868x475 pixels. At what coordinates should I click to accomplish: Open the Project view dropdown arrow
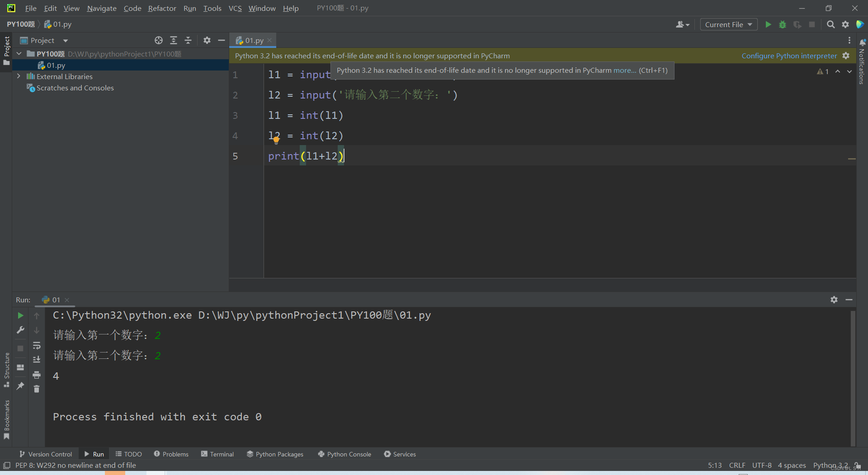[65, 40]
